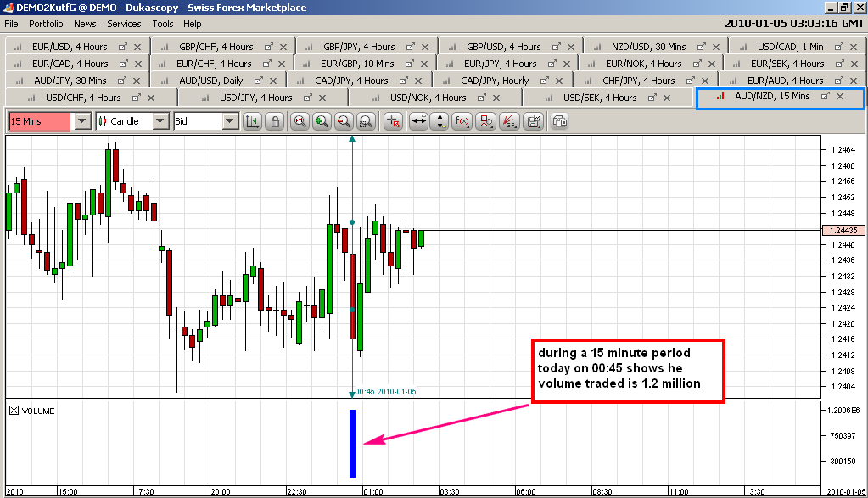Image resolution: width=868 pixels, height=498 pixels.
Task: Select the zoom in tool
Action: pos(322,121)
